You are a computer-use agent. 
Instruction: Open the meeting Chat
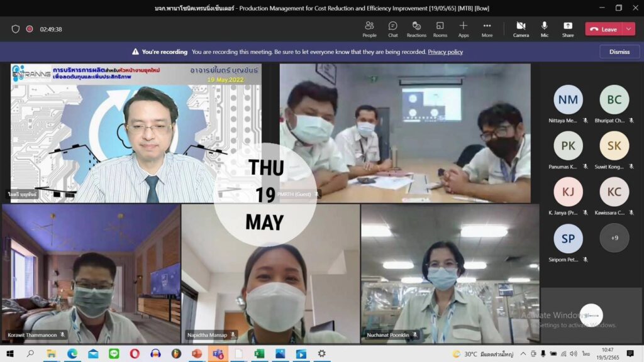(x=392, y=29)
